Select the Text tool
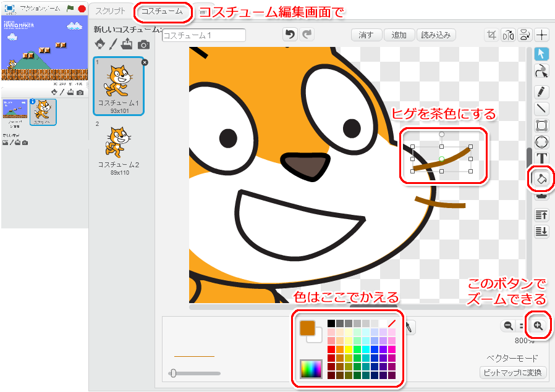 (541, 159)
